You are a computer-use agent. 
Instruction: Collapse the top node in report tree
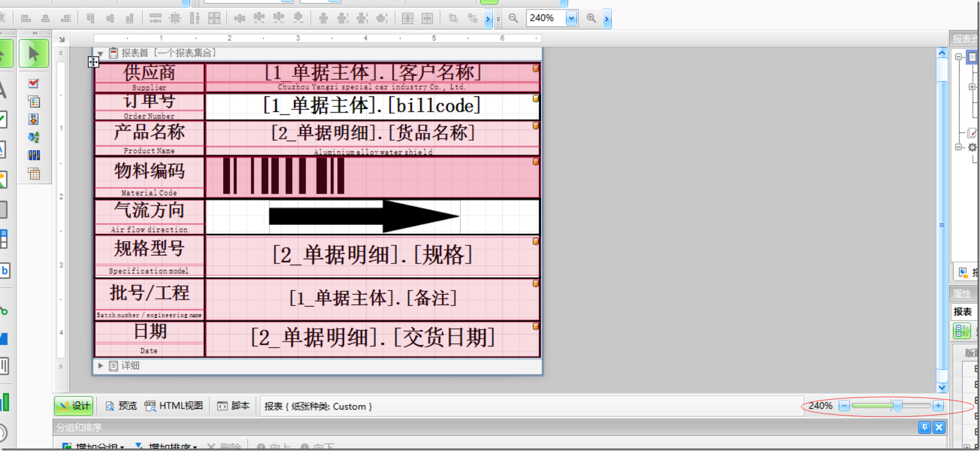tap(958, 57)
